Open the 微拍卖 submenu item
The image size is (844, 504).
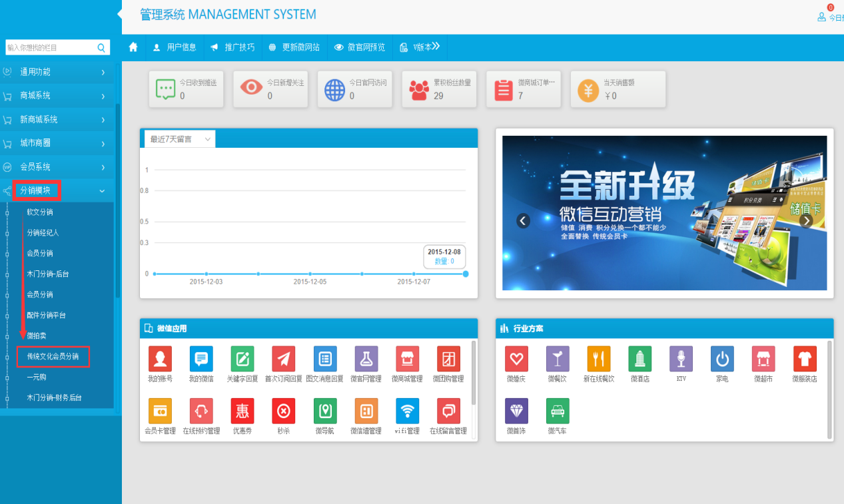[x=37, y=336]
